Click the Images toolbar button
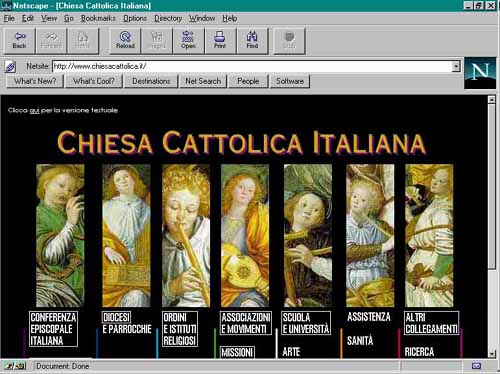 click(x=157, y=41)
